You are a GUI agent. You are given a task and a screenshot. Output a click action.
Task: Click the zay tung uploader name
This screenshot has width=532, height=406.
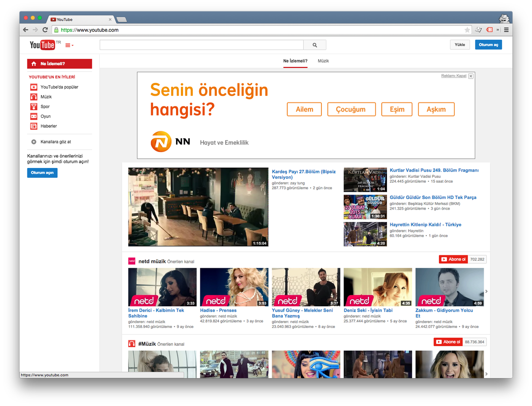tap(298, 183)
